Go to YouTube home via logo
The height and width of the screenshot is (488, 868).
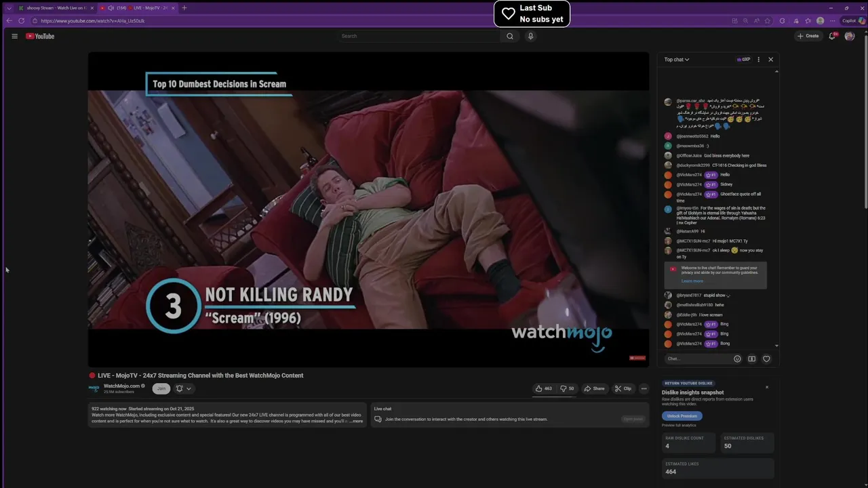point(40,36)
